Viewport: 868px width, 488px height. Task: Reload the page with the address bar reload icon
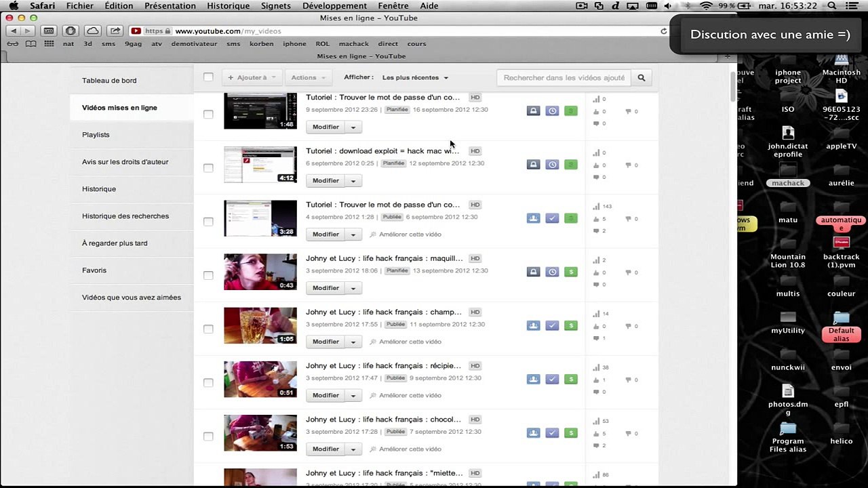pyautogui.click(x=663, y=31)
